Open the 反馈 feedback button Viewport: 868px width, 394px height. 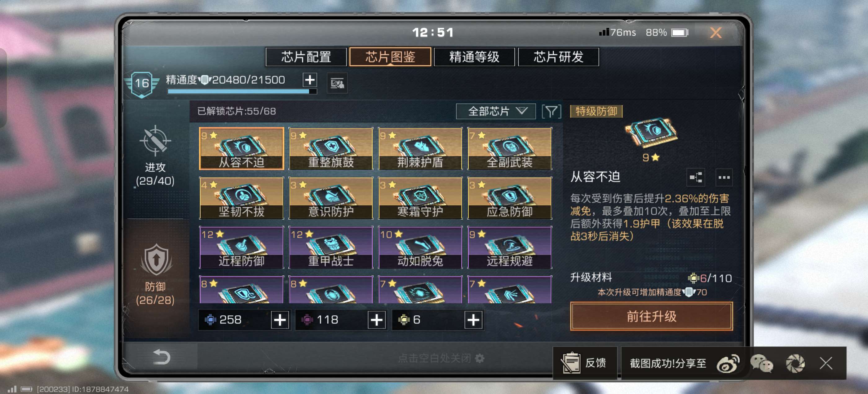click(x=585, y=363)
